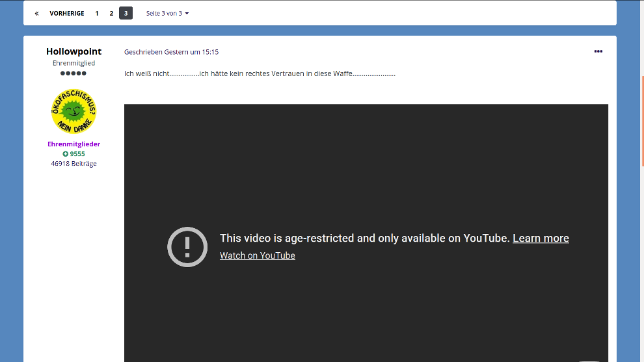Screen dimensions: 644x362
Task: Click 'Ehrenmitglied' rank text under username
Action: 74,63
